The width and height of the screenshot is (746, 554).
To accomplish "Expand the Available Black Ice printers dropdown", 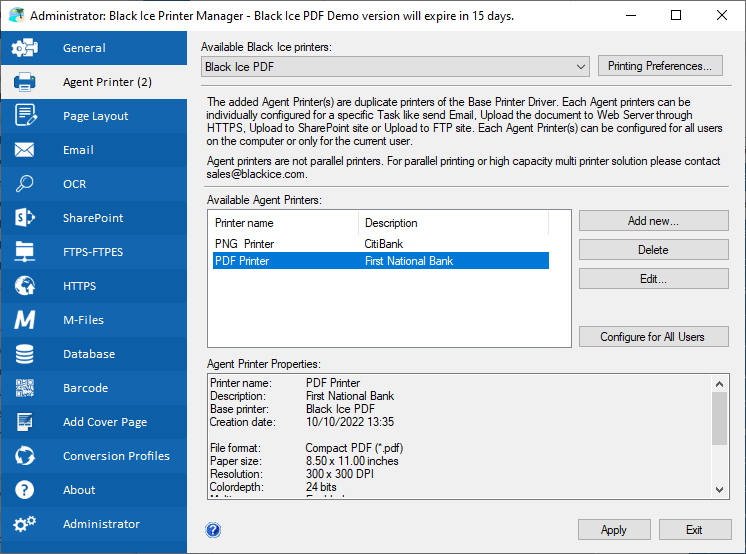I will coord(581,67).
